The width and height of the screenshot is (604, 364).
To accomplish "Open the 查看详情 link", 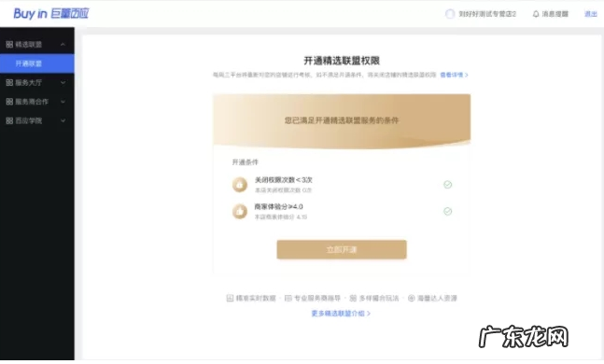I will [454, 75].
